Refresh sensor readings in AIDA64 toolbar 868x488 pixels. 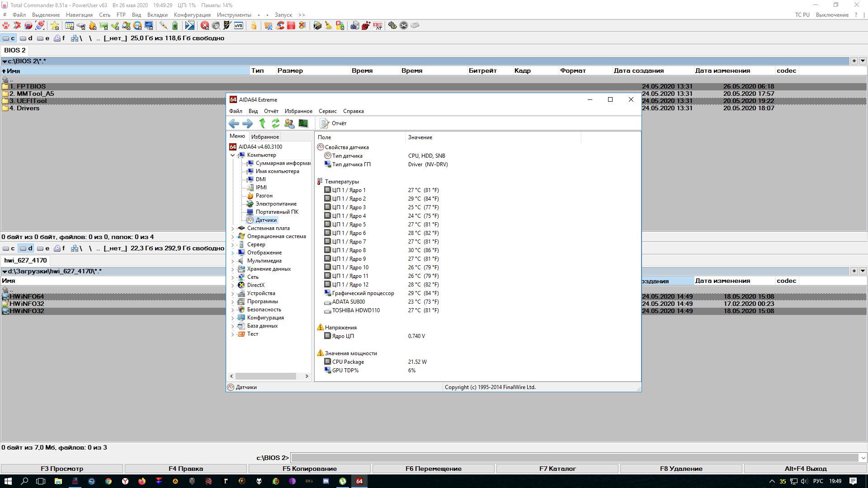275,123
